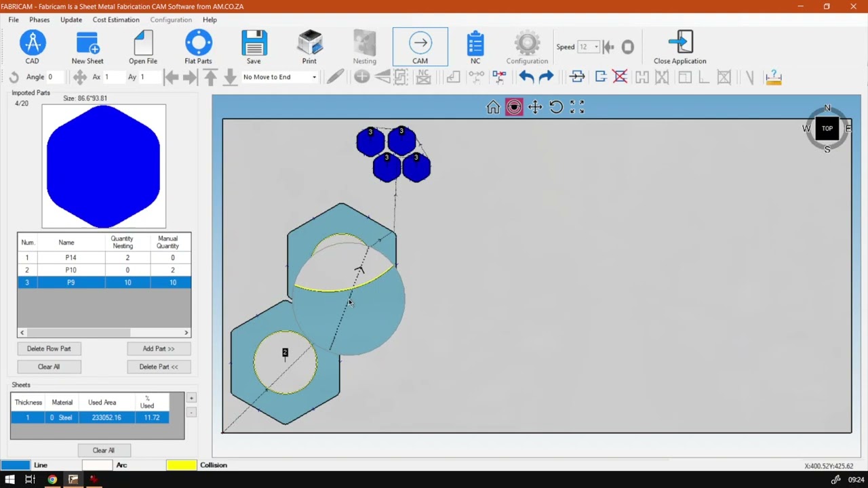Open the Phases menu
Viewport: 868px width, 488px height.
pyautogui.click(x=39, y=20)
